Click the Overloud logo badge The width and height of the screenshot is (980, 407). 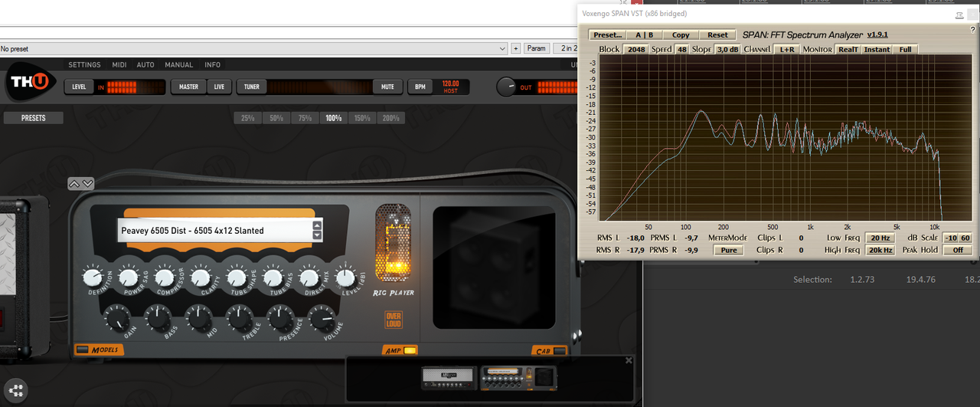coord(394,320)
